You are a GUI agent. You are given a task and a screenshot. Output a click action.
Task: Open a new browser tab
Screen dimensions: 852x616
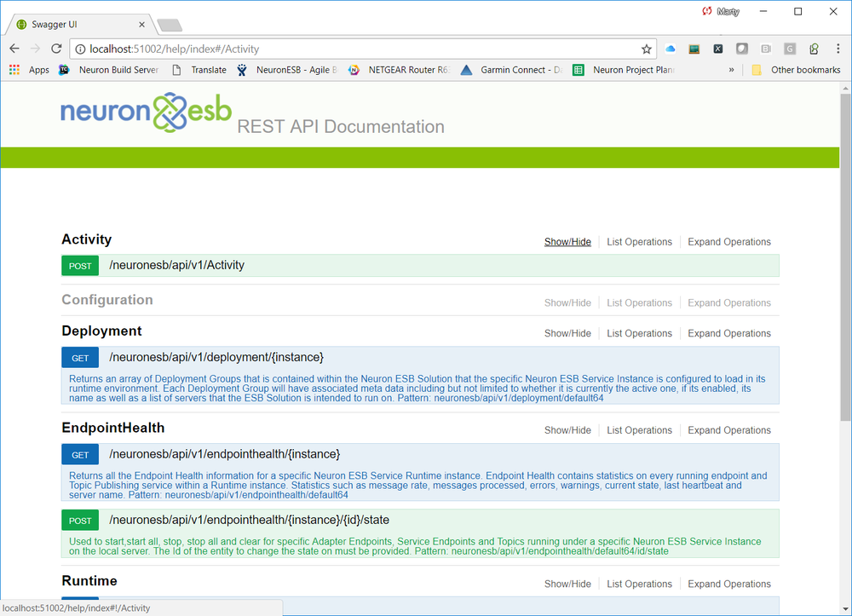[x=170, y=25]
